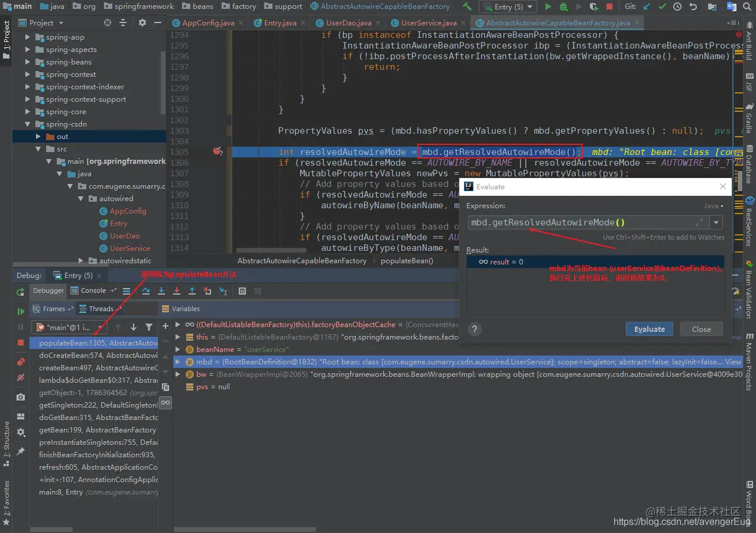Expand the bw variable node

click(178, 374)
